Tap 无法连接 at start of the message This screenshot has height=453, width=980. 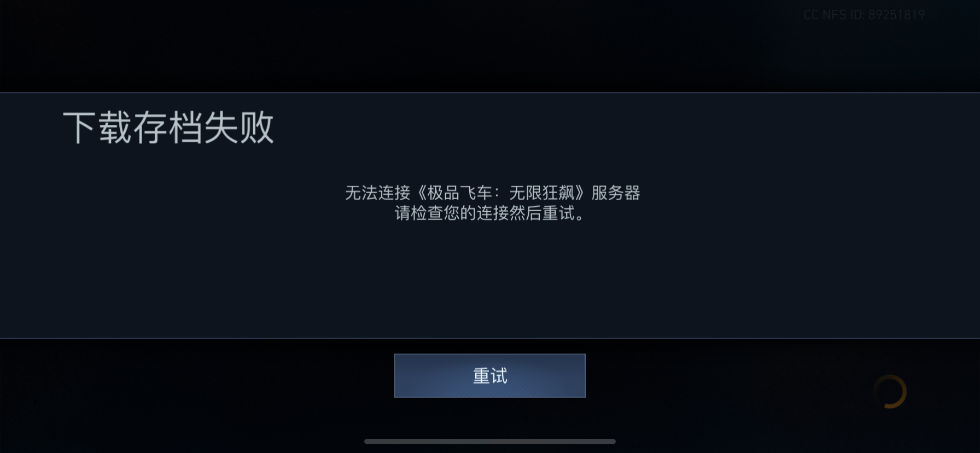coord(377,193)
